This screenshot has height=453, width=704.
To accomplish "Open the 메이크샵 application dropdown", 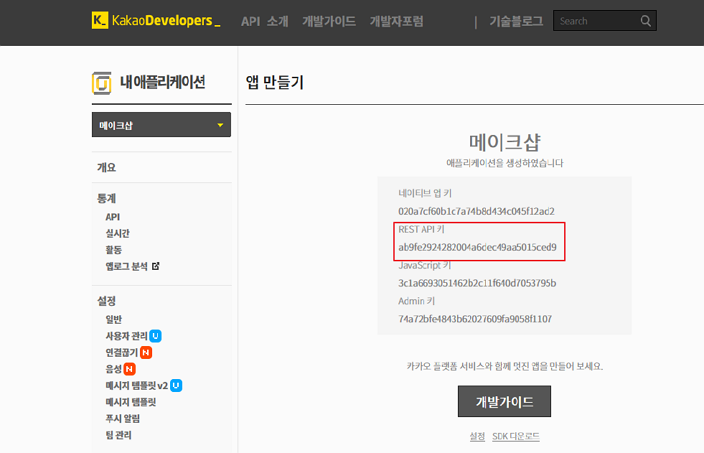I will pos(161,125).
